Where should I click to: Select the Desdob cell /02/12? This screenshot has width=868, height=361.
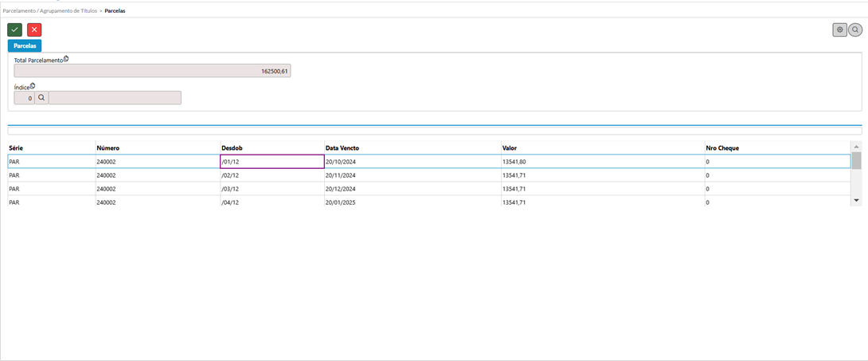(272, 175)
